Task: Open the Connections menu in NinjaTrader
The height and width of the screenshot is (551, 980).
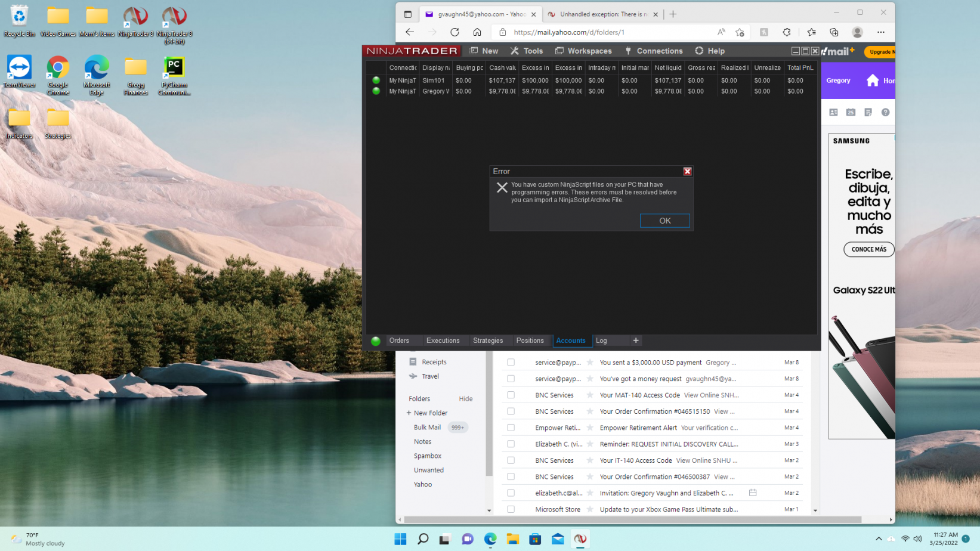Action: pyautogui.click(x=653, y=51)
